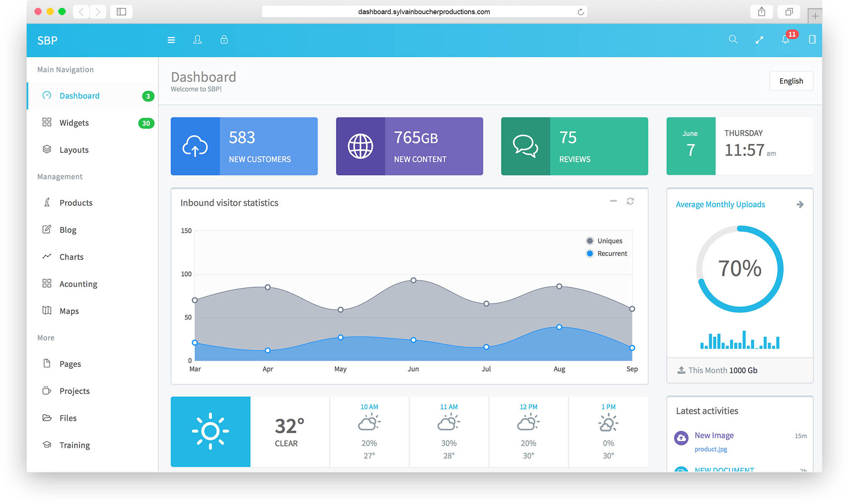Go to Products in the Management section

click(x=76, y=203)
